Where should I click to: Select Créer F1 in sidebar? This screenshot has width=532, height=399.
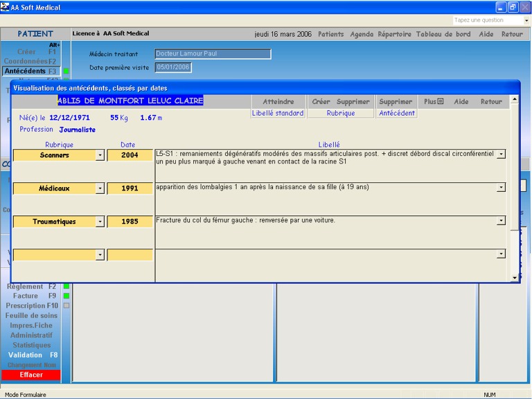(x=36, y=52)
